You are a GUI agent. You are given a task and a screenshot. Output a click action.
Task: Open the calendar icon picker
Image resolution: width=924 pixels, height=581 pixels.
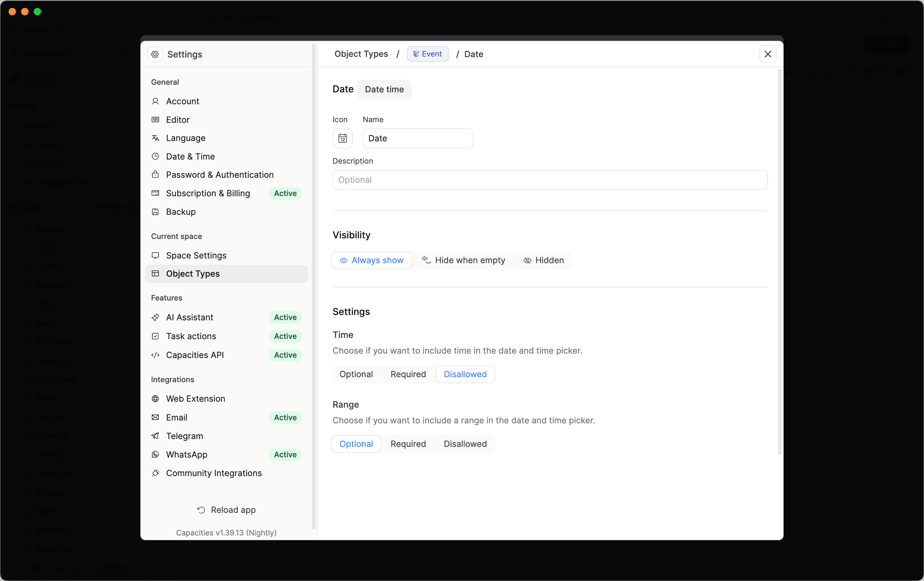coord(342,138)
